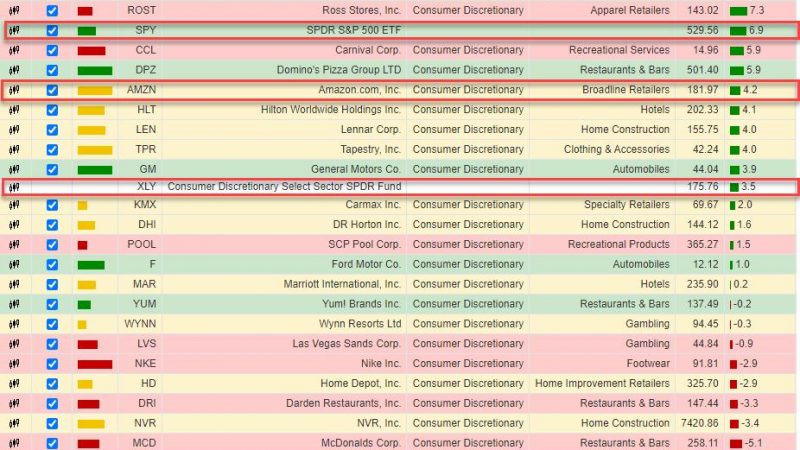Image resolution: width=800 pixels, height=450 pixels.
Task: Uncheck the ROST row checkbox
Action: (x=52, y=11)
